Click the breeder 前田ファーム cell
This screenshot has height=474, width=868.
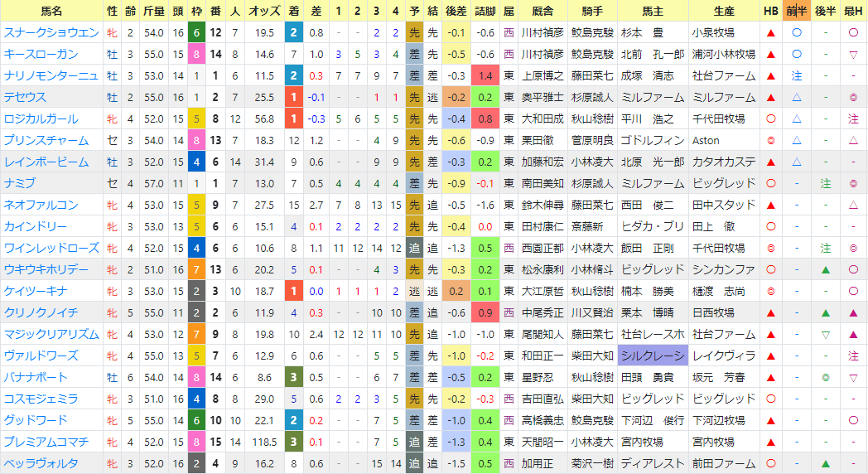[724, 464]
